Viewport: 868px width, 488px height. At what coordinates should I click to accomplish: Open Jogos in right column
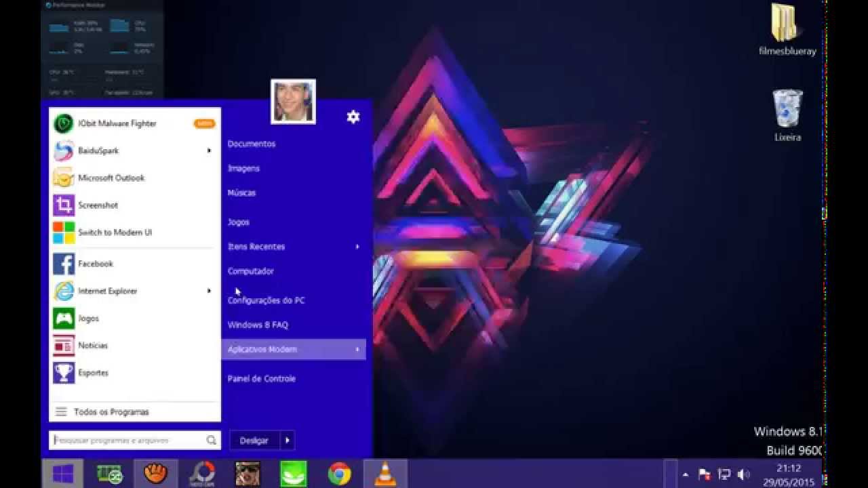click(x=239, y=222)
